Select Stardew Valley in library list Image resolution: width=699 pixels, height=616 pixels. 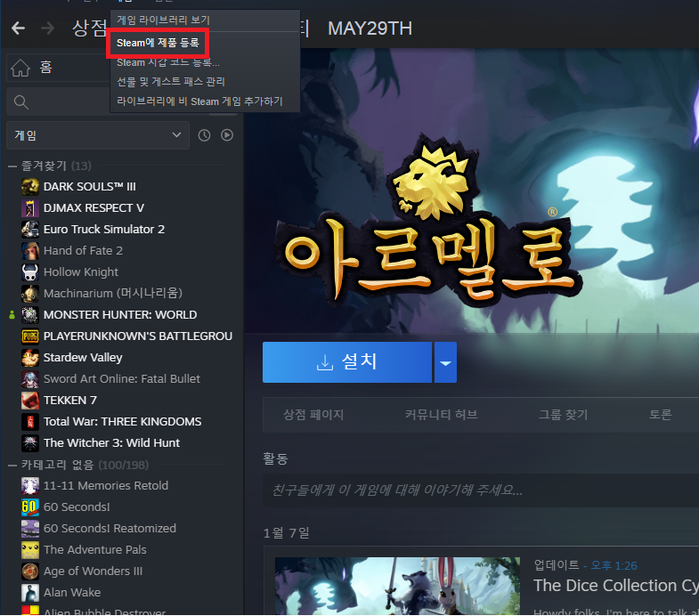click(x=83, y=358)
